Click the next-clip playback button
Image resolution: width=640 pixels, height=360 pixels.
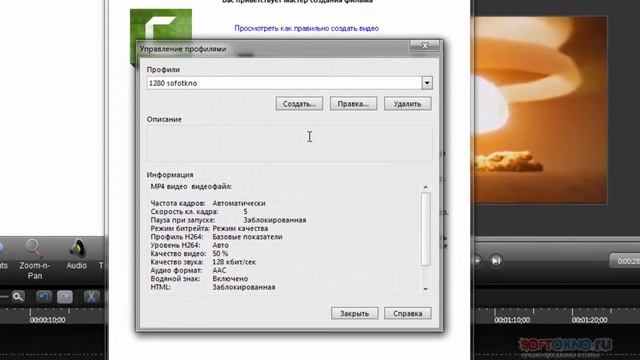click(x=496, y=260)
